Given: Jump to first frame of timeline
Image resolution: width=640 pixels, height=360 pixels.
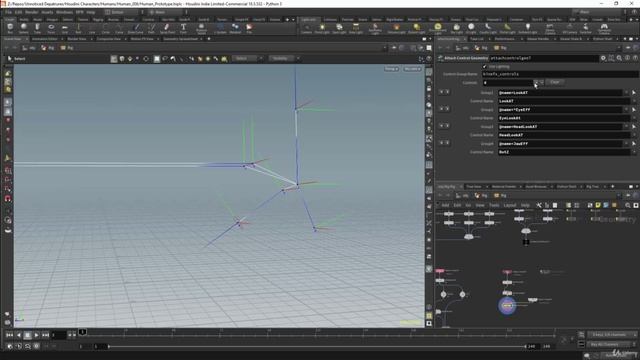Looking at the screenshot, I should pos(9,335).
